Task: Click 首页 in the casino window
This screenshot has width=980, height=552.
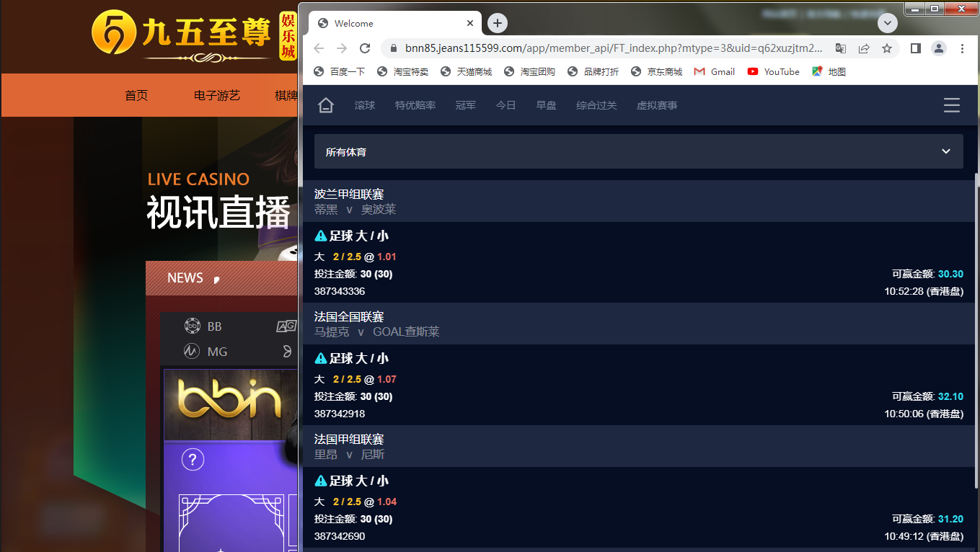Action: (136, 95)
